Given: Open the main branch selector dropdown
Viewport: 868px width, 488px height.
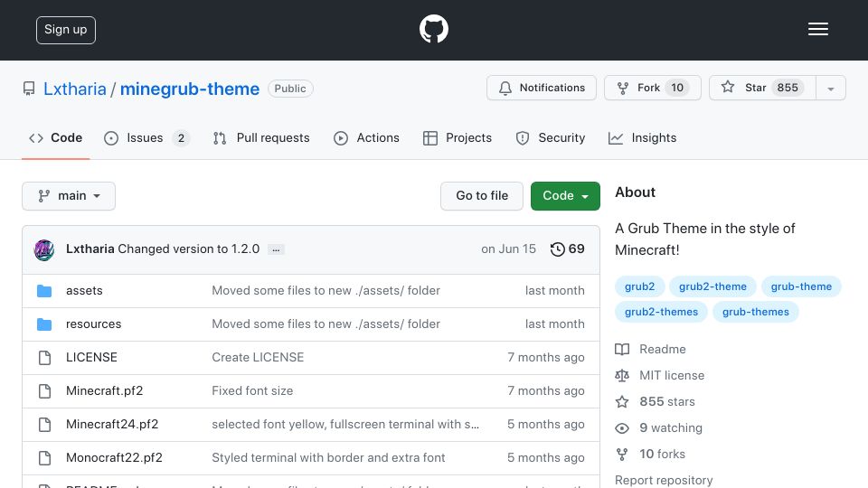Looking at the screenshot, I should (69, 196).
